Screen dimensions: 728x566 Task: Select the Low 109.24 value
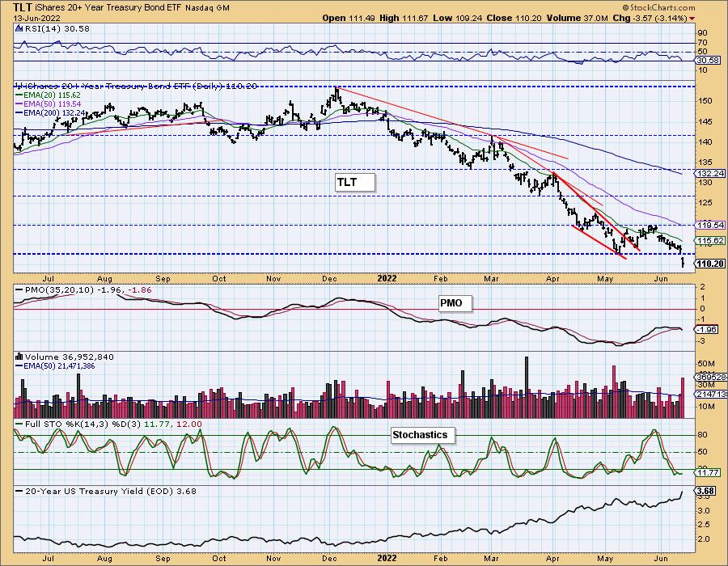click(457, 18)
